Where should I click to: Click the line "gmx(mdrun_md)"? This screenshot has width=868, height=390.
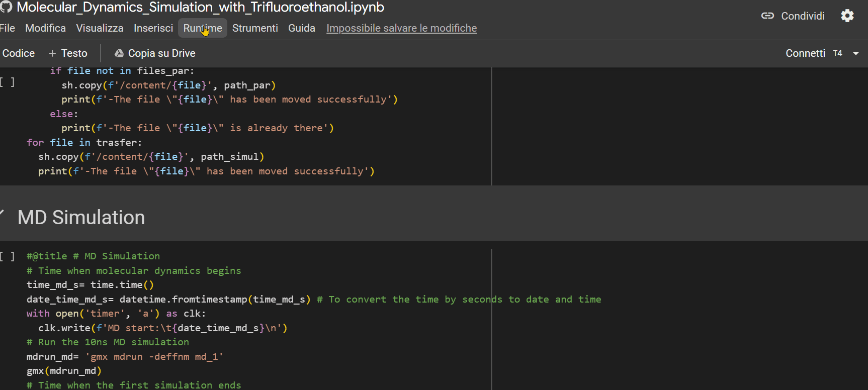[64, 371]
